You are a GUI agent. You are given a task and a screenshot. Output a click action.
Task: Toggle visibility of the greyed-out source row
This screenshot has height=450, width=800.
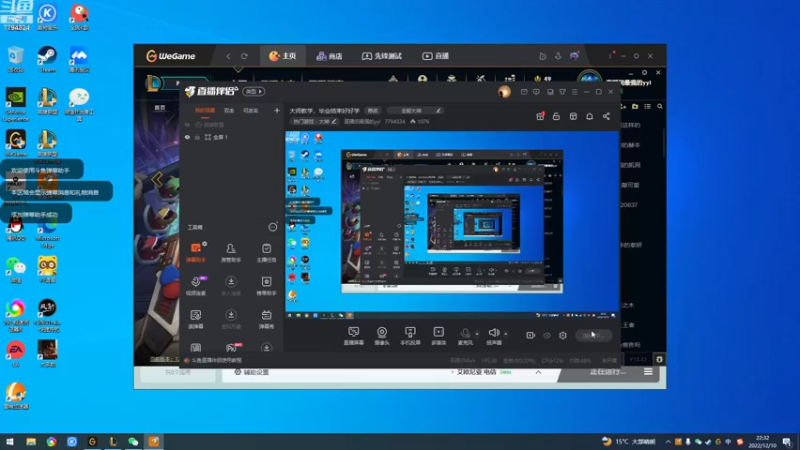(x=187, y=124)
